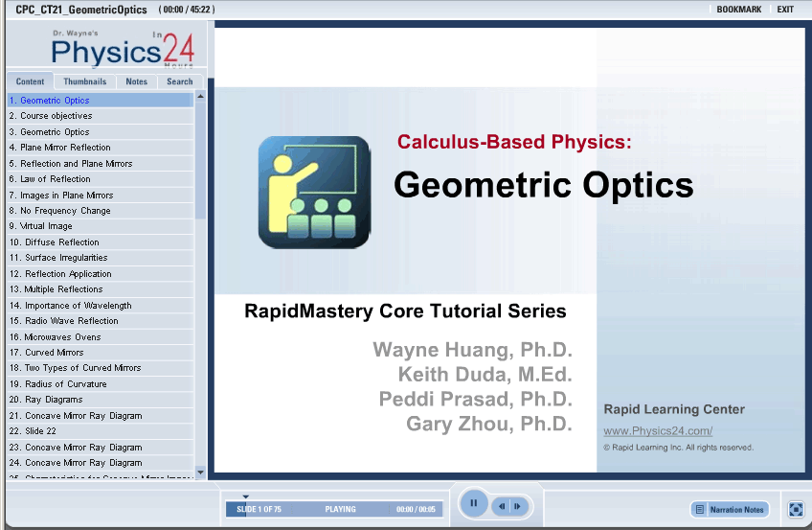Click the slide progress marker triangle
The height and width of the screenshot is (530, 812).
(245, 497)
